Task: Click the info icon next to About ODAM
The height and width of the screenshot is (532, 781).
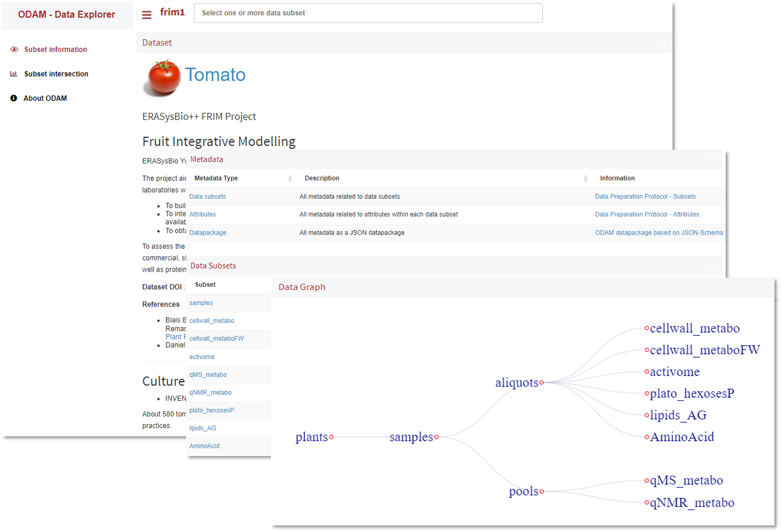Action: 14,98
